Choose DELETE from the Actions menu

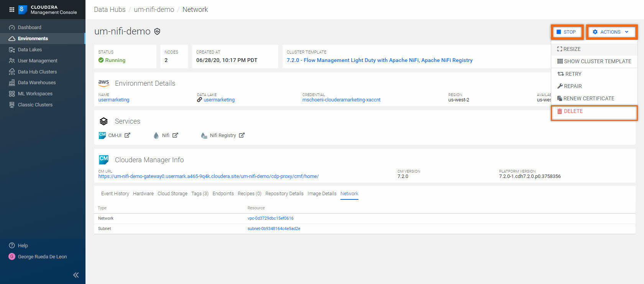coord(594,111)
